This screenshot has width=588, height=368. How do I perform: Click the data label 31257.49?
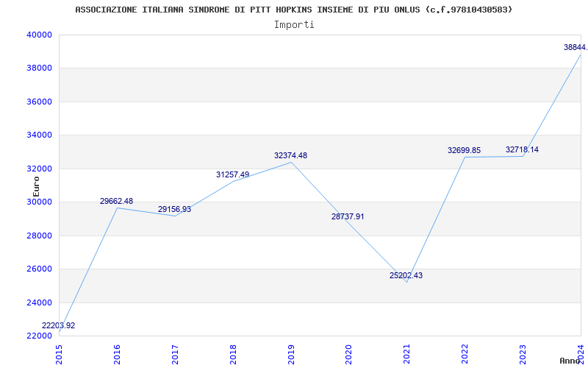point(232,174)
